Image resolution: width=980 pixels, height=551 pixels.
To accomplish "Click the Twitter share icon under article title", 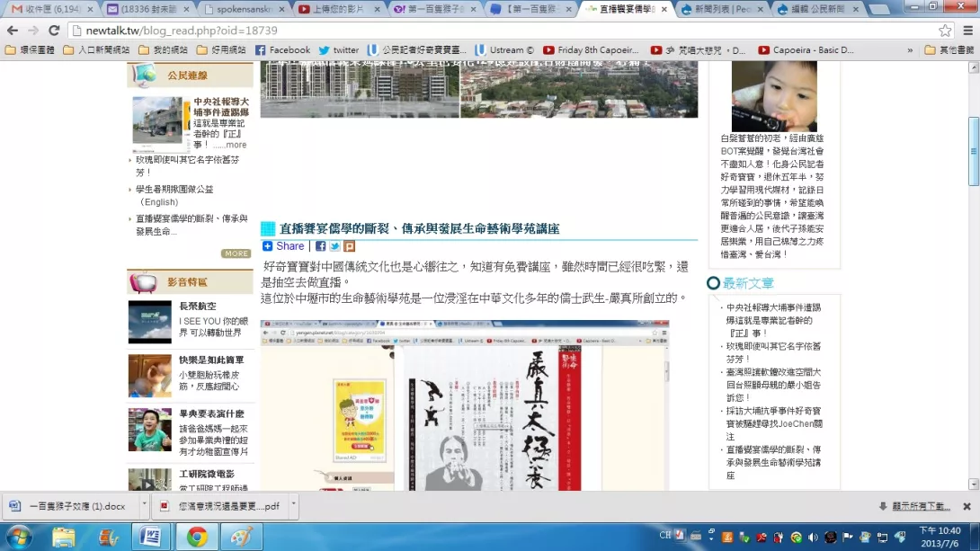I will [x=334, y=246].
